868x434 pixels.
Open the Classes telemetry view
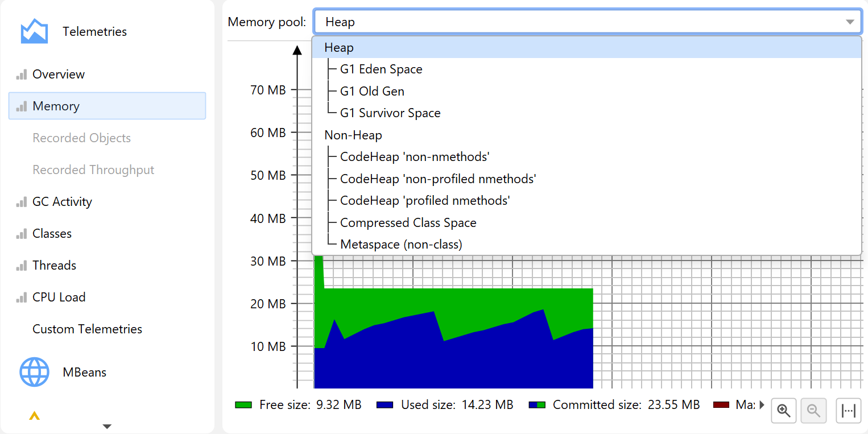[52, 234]
